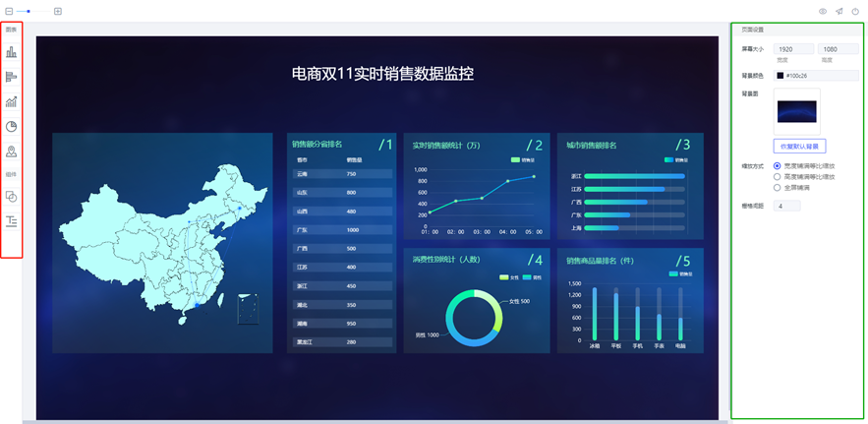
Task: Click the screen width field showing 1920
Action: click(793, 48)
